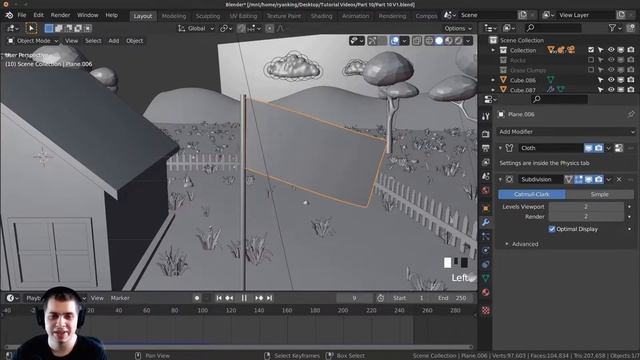This screenshot has height=360, width=640.
Task: Toggle Cloth modifier viewport display
Action: pyautogui.click(x=588, y=148)
